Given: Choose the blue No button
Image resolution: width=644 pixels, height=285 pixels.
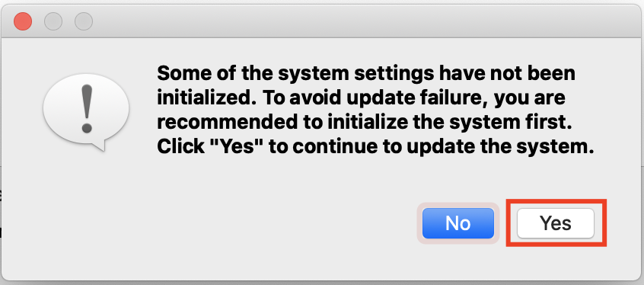Looking at the screenshot, I should 458,223.
